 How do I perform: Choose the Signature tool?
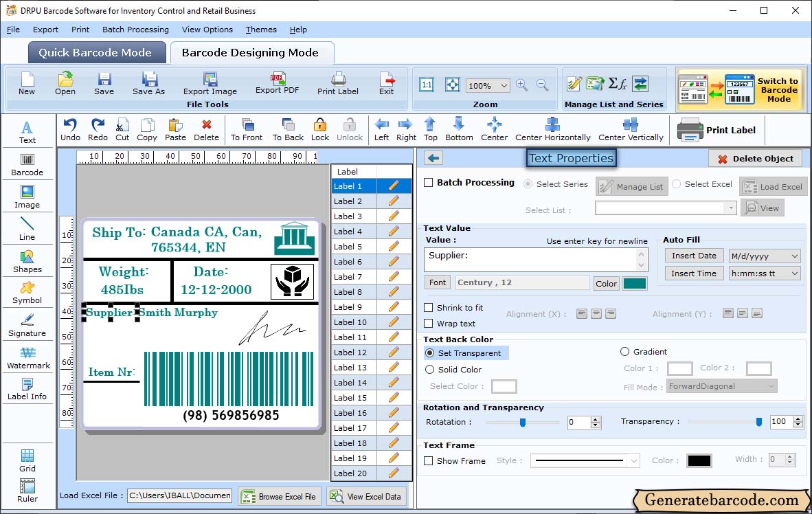pyautogui.click(x=27, y=326)
